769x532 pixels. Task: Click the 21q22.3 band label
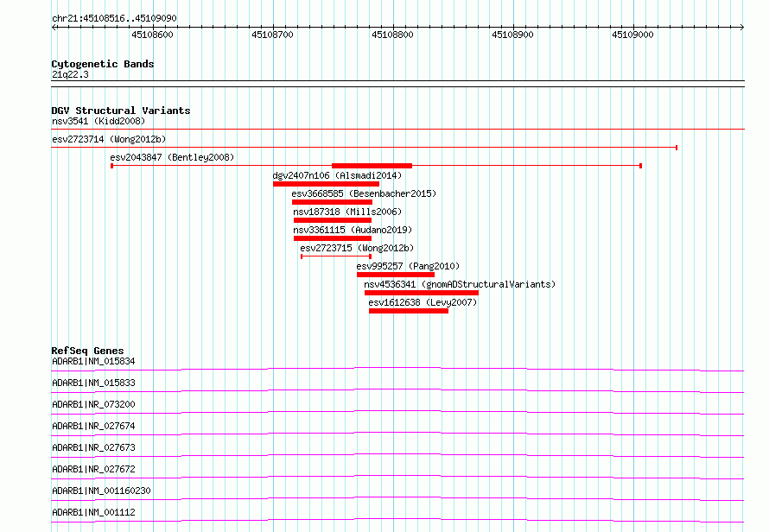point(70,74)
